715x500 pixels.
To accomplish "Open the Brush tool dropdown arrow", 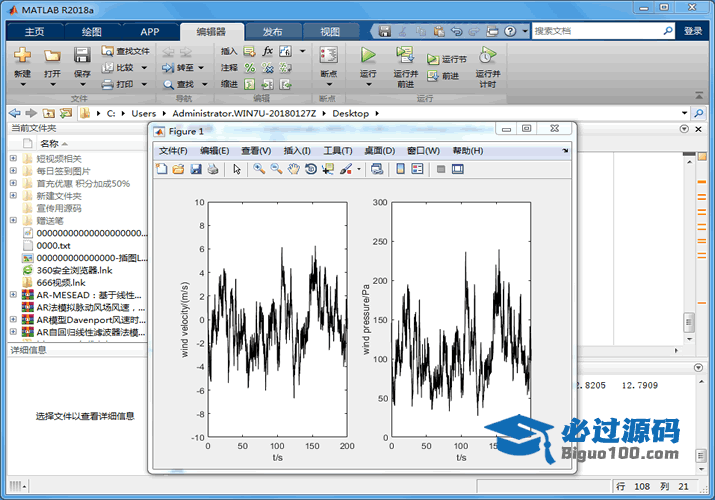I will pos(358,170).
